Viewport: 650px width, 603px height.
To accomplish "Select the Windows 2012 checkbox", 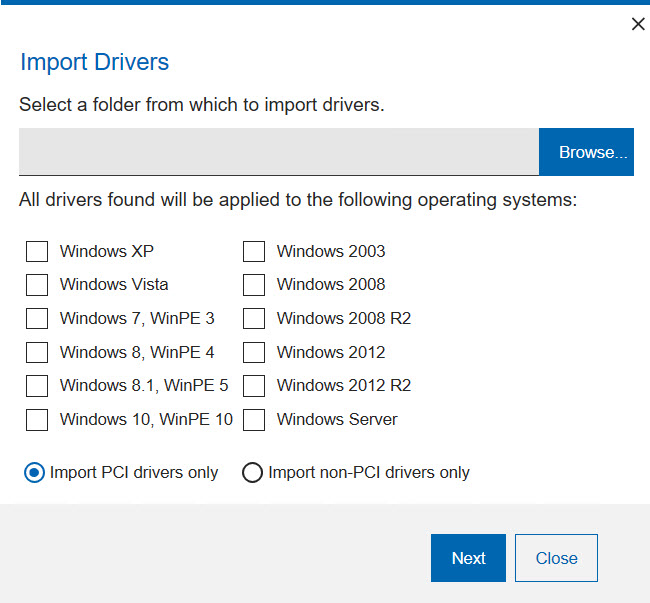I will click(254, 352).
